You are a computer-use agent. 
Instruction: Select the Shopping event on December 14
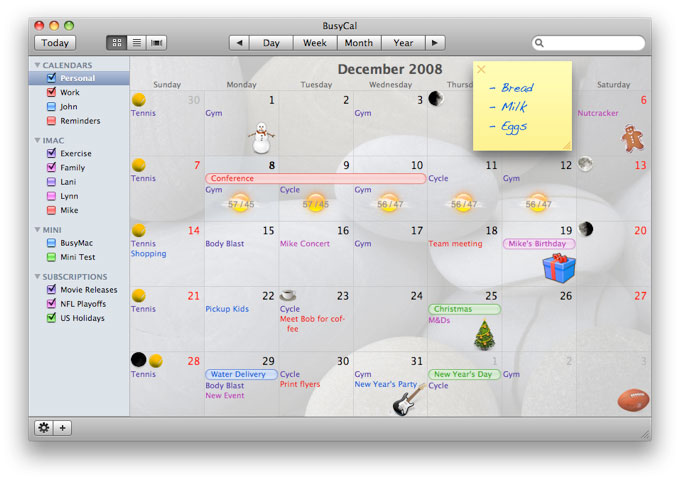pos(148,254)
